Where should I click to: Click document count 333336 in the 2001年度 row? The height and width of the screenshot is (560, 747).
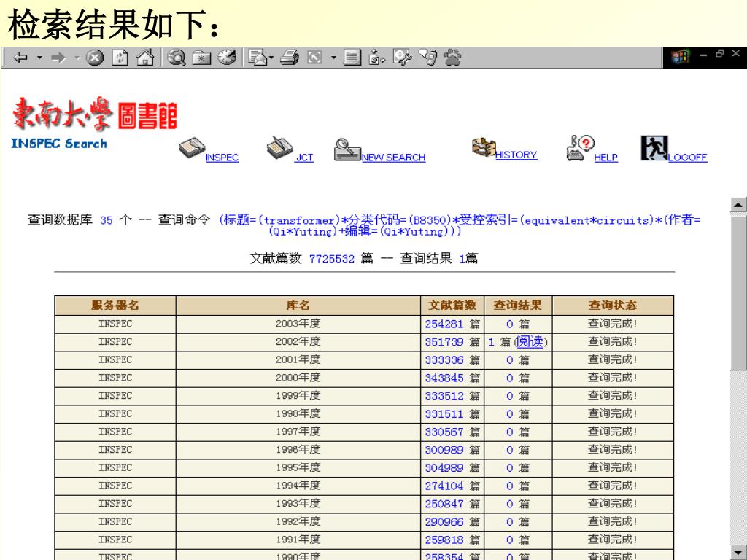pos(444,360)
